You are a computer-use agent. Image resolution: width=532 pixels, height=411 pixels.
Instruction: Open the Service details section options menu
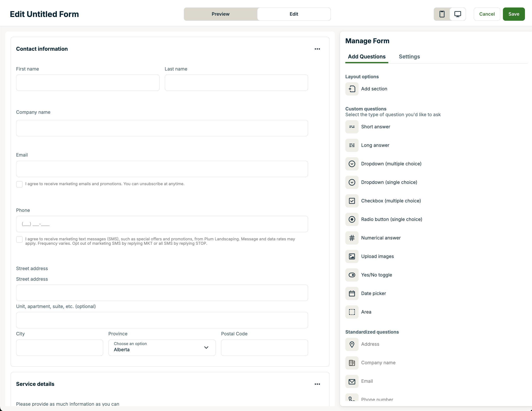[x=317, y=384]
